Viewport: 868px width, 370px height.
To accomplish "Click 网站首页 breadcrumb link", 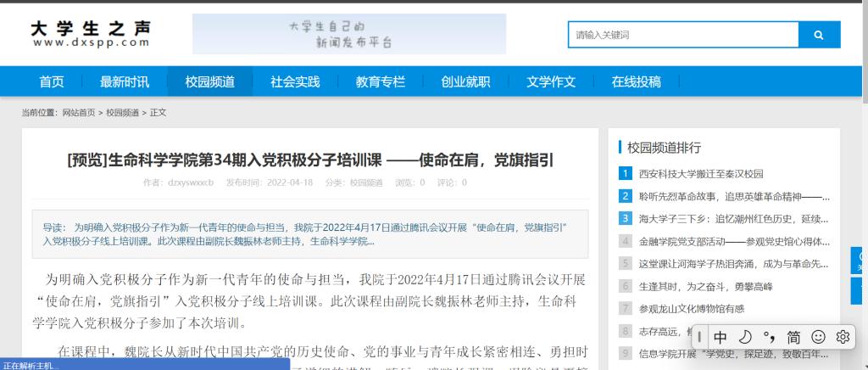I will pos(79,112).
